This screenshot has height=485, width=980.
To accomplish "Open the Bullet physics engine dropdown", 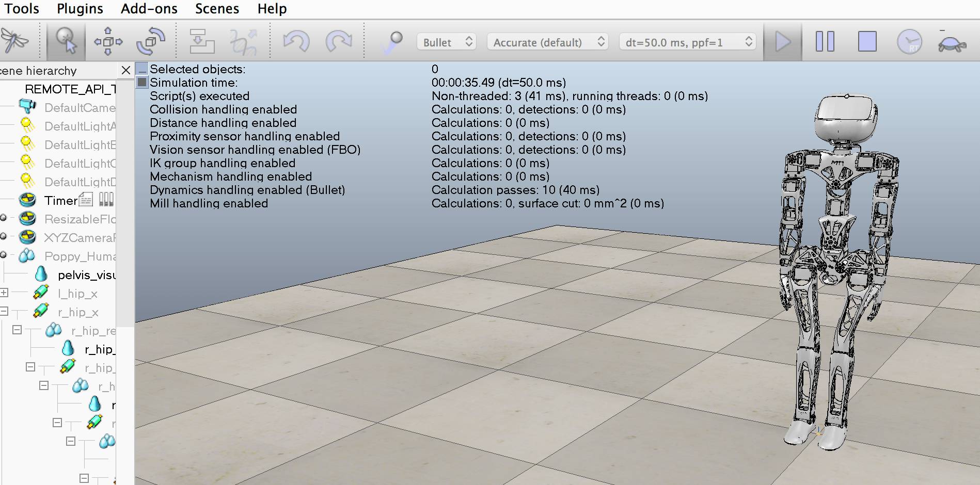I will tap(446, 42).
